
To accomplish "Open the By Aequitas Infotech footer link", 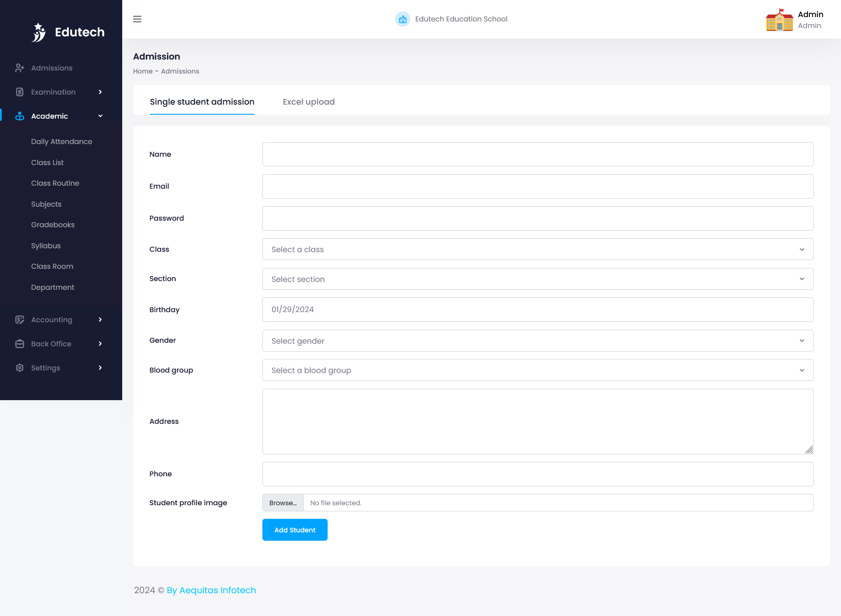I will pos(211,590).
